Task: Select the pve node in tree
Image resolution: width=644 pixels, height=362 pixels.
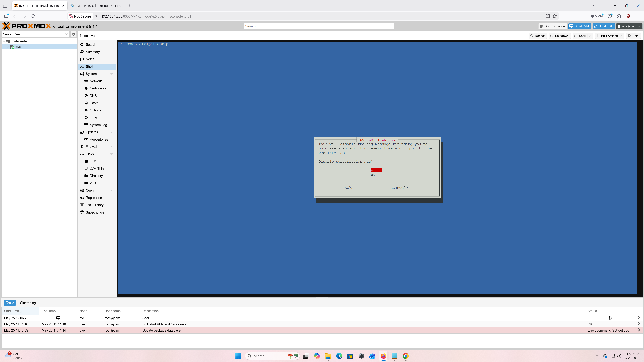Action: [18, 47]
